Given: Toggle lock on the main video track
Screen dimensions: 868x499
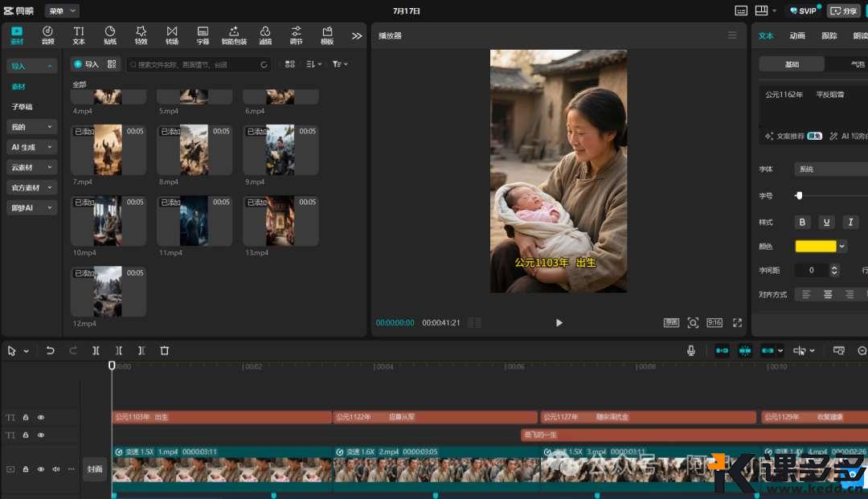Looking at the screenshot, I should [26, 468].
